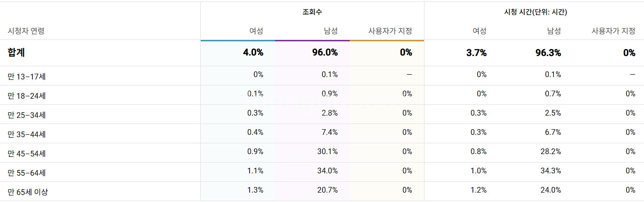Sort by 여성 under 조회수
This screenshot has height=202, width=644.
pos(256,31)
